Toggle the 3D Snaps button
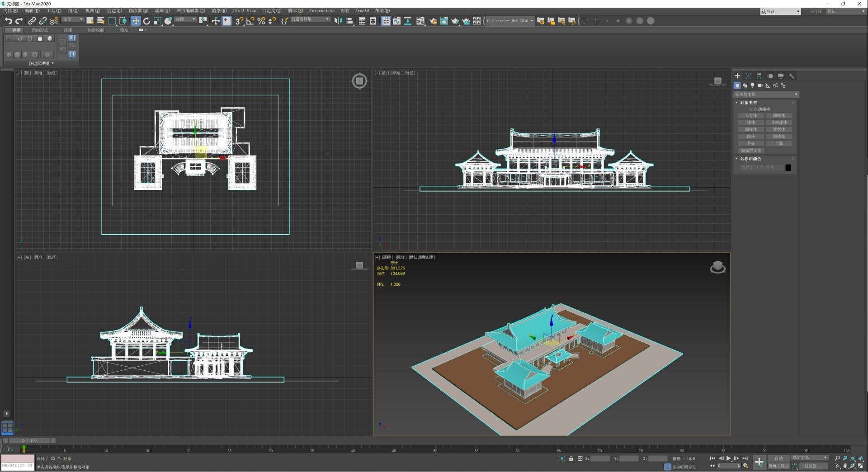The width and height of the screenshot is (868, 472). [239, 21]
